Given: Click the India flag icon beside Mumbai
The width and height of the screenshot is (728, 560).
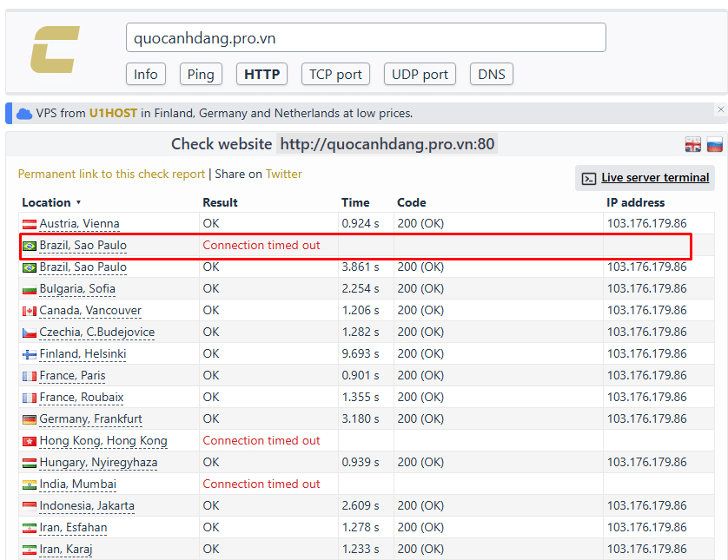Looking at the screenshot, I should point(30,484).
